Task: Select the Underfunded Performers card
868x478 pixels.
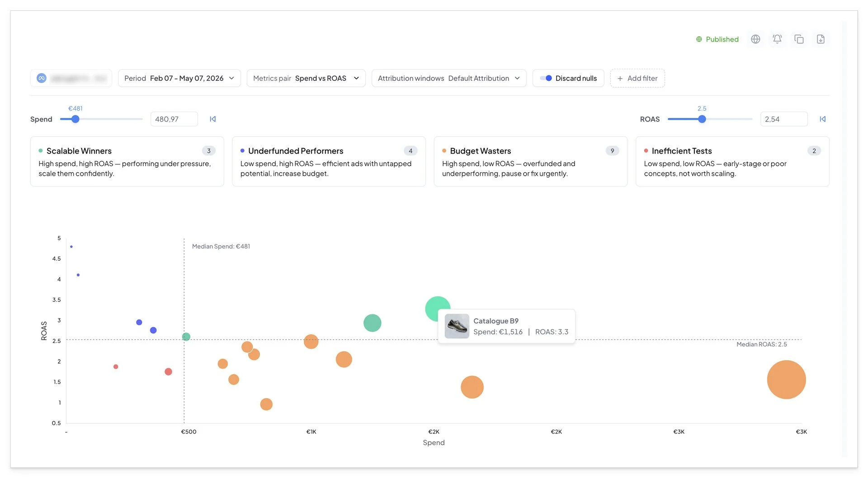Action: [x=329, y=162]
